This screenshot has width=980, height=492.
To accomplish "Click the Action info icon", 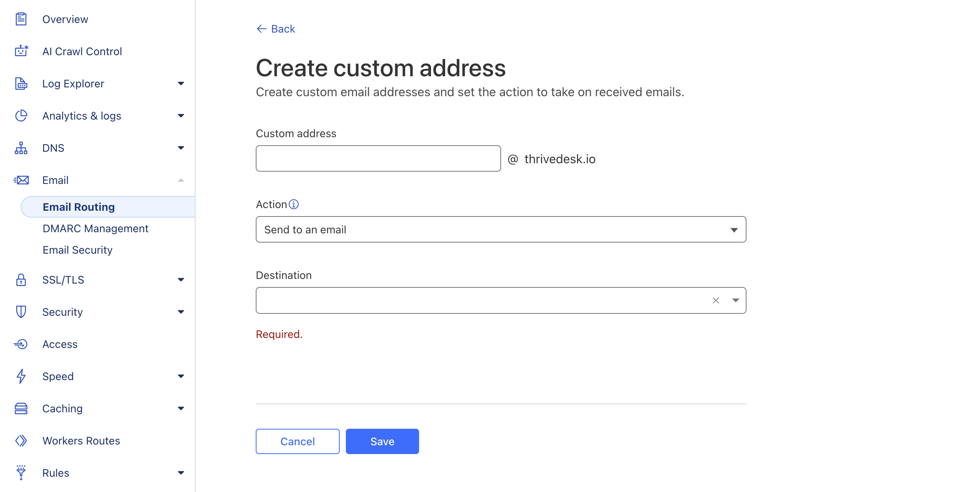I will pos(294,204).
